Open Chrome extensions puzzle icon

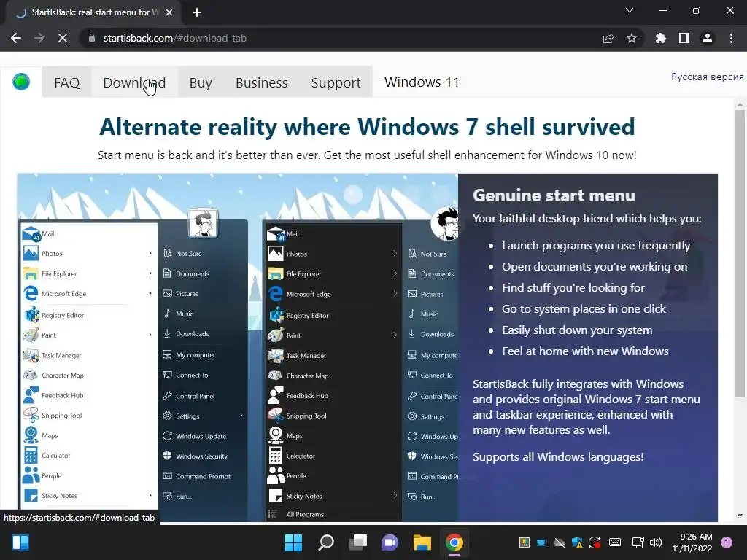660,38
